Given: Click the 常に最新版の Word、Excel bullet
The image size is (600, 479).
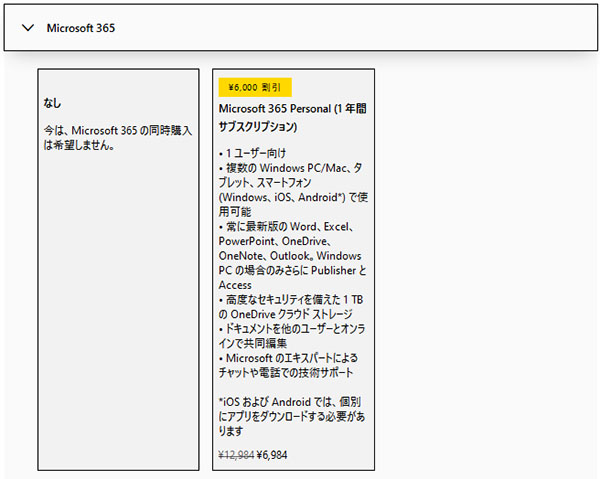Looking at the screenshot, I should (292, 256).
